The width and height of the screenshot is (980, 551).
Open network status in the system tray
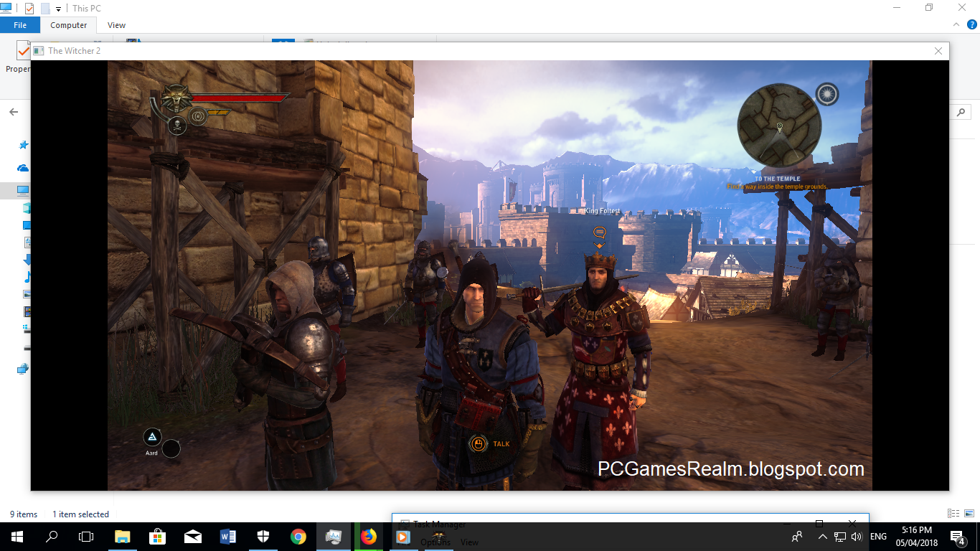pos(839,537)
